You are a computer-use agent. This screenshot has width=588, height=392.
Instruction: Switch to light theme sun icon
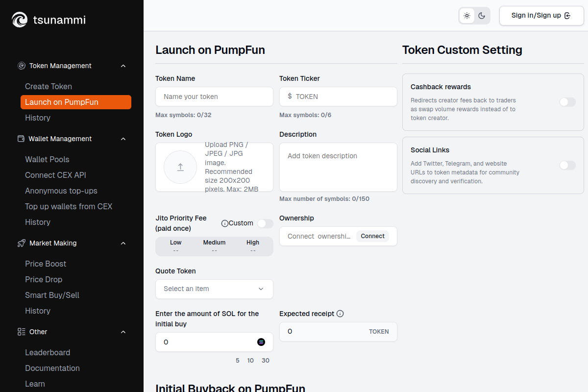467,16
